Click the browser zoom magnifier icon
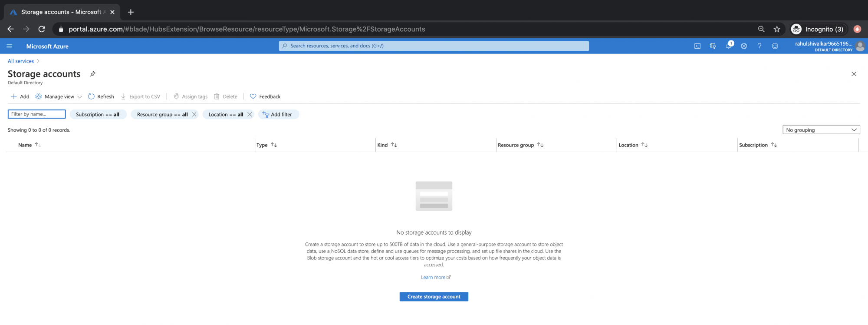The width and height of the screenshot is (868, 325). click(761, 29)
